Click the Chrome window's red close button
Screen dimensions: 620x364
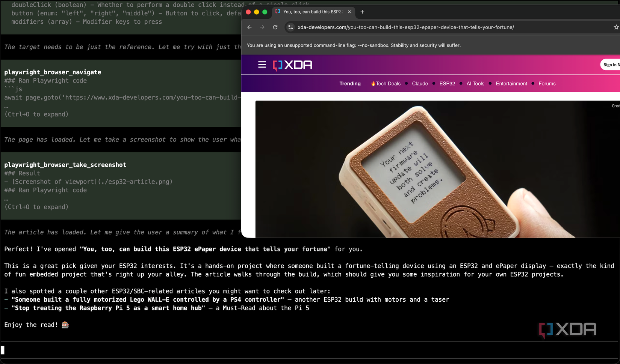(248, 12)
